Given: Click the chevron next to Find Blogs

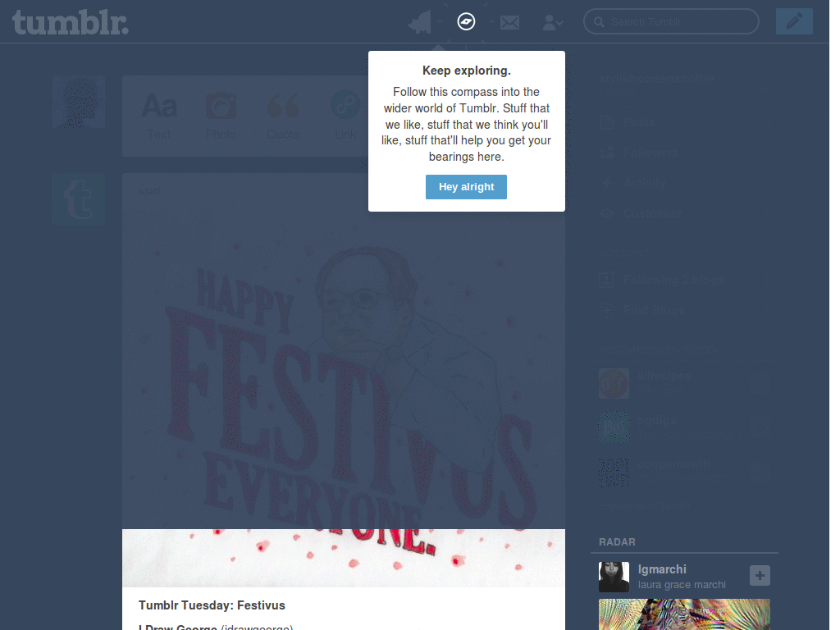Looking at the screenshot, I should pyautogui.click(x=767, y=309).
